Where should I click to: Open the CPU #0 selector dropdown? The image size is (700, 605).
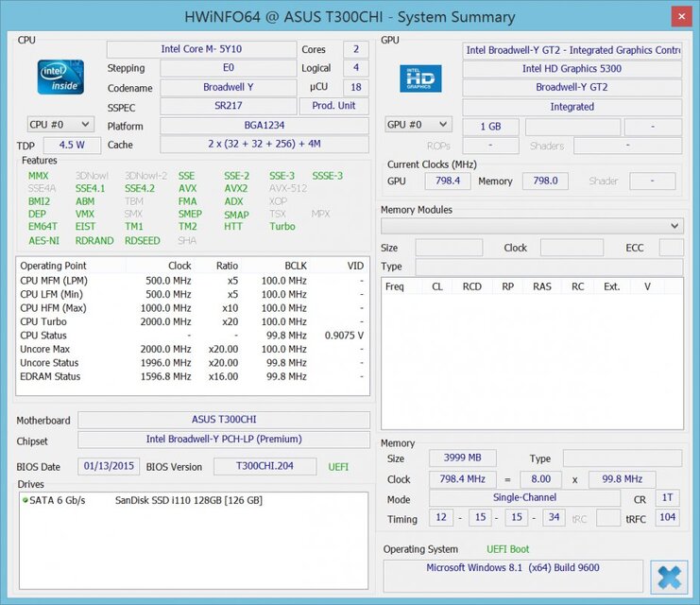pyautogui.click(x=60, y=124)
